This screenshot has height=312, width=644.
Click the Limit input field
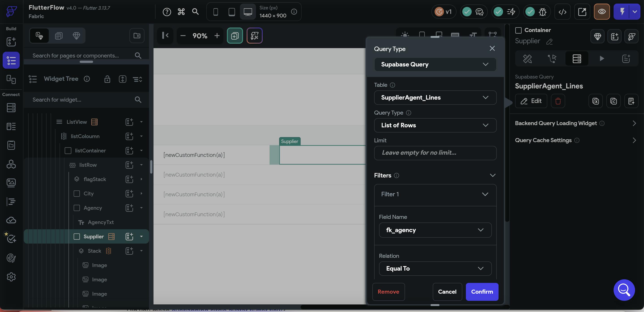435,153
